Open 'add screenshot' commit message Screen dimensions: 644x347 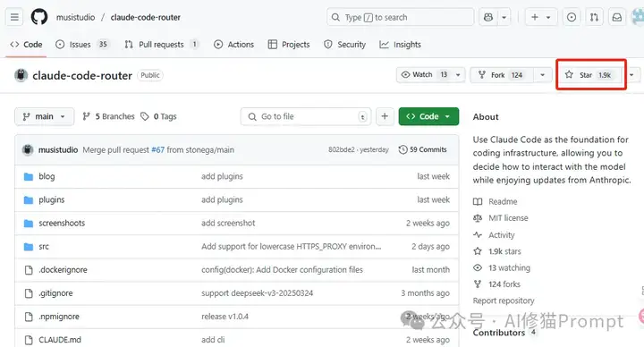(228, 223)
